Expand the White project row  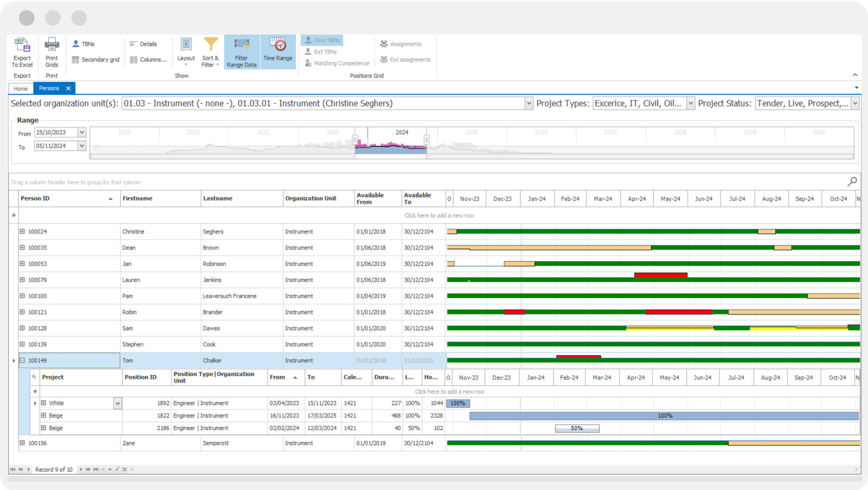point(43,403)
